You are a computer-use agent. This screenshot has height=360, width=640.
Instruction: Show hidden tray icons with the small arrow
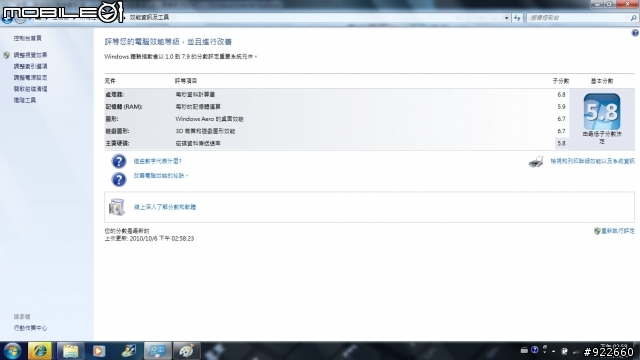pyautogui.click(x=553, y=351)
